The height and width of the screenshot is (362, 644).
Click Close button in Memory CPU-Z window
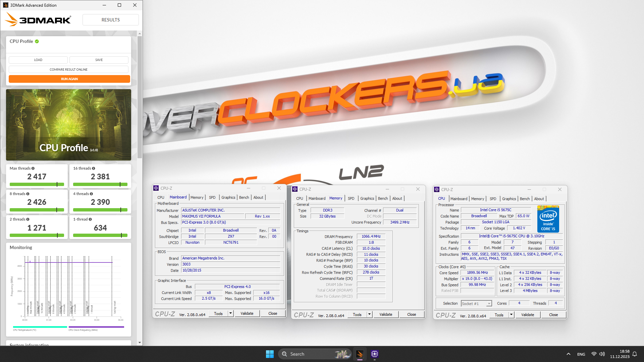412,314
